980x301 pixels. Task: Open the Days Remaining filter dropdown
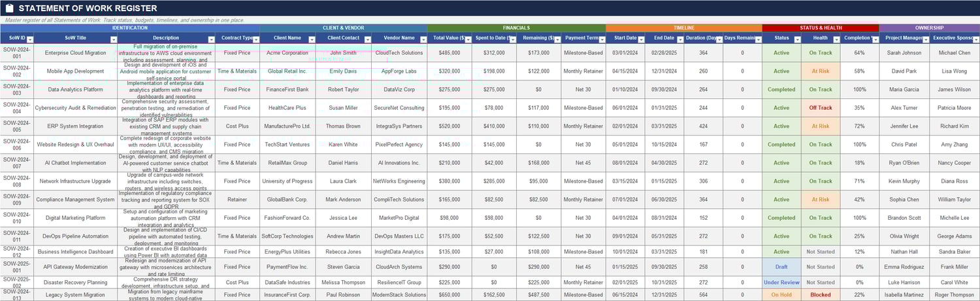758,39
